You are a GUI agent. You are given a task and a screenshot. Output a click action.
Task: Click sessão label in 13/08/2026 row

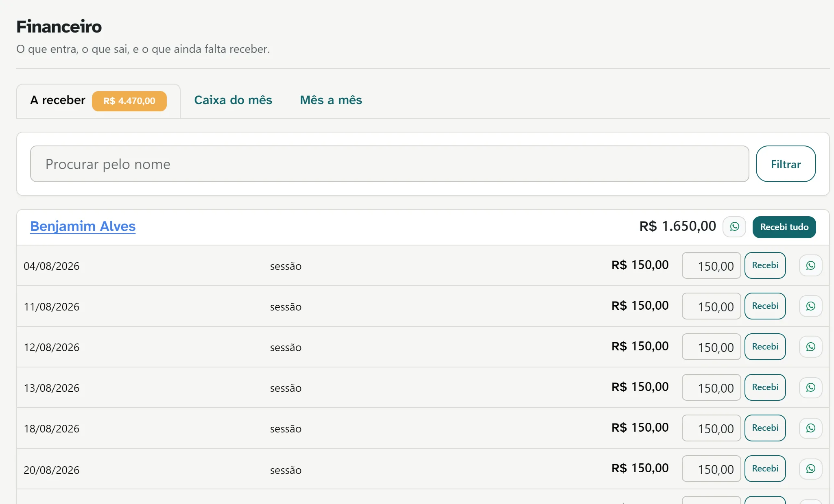pos(286,388)
